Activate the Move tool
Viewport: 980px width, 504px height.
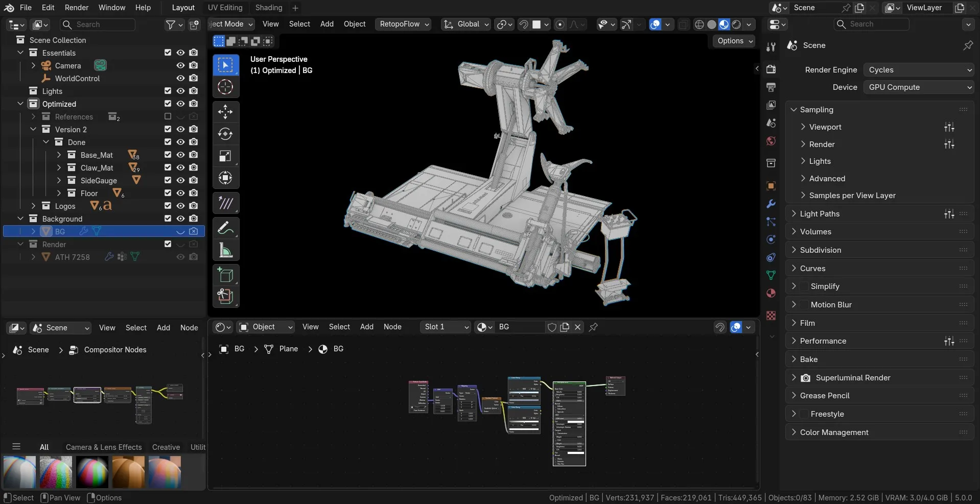225,111
